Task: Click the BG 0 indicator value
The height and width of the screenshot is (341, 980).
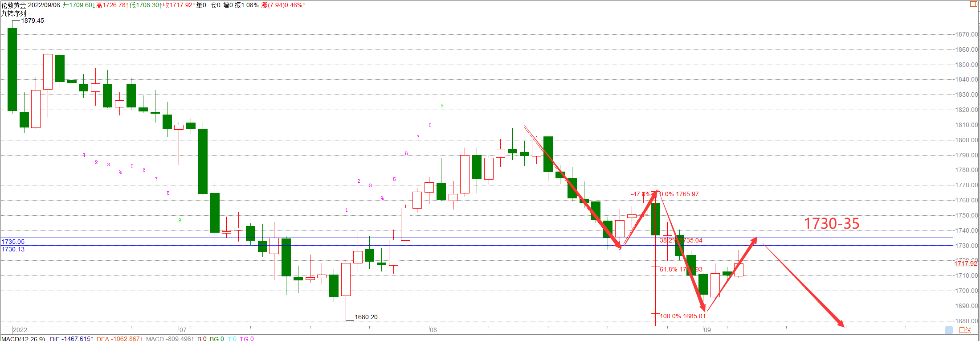Action: pyautogui.click(x=217, y=339)
